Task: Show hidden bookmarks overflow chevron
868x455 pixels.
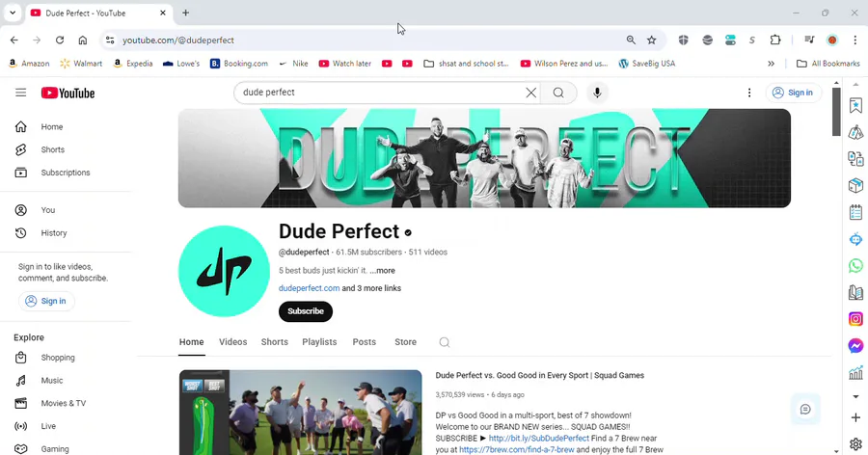Action: point(771,64)
